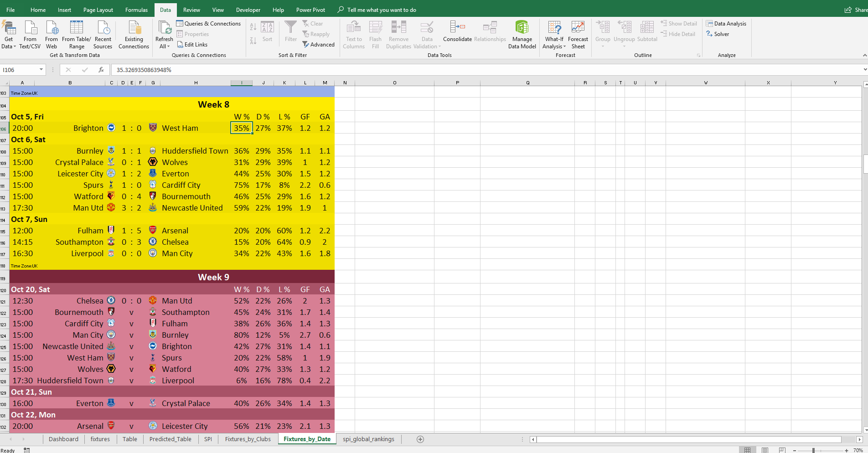This screenshot has height=453, width=868.
Task: Switch to Page Layout view in status bar
Action: point(765,450)
